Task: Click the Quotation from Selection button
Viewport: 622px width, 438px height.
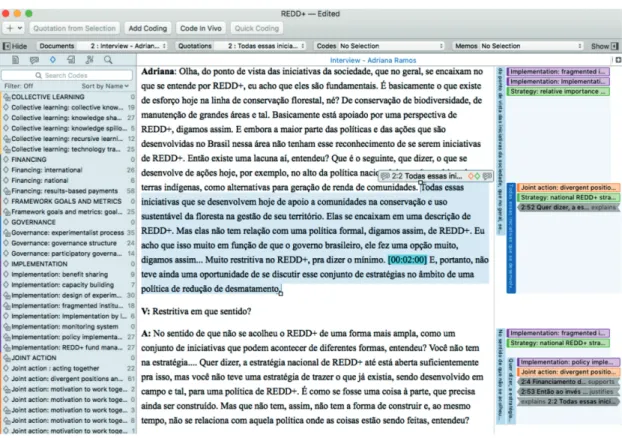Action: (74, 28)
